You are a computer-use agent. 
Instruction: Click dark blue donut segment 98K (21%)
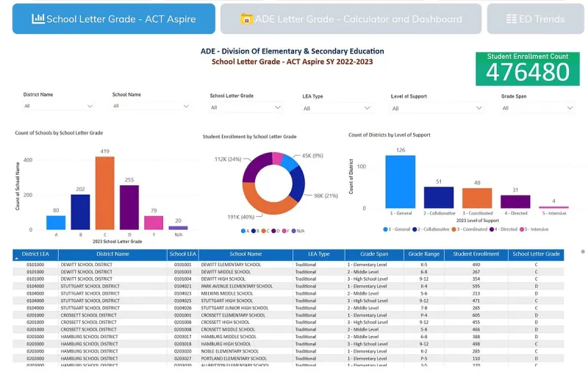pos(298,184)
